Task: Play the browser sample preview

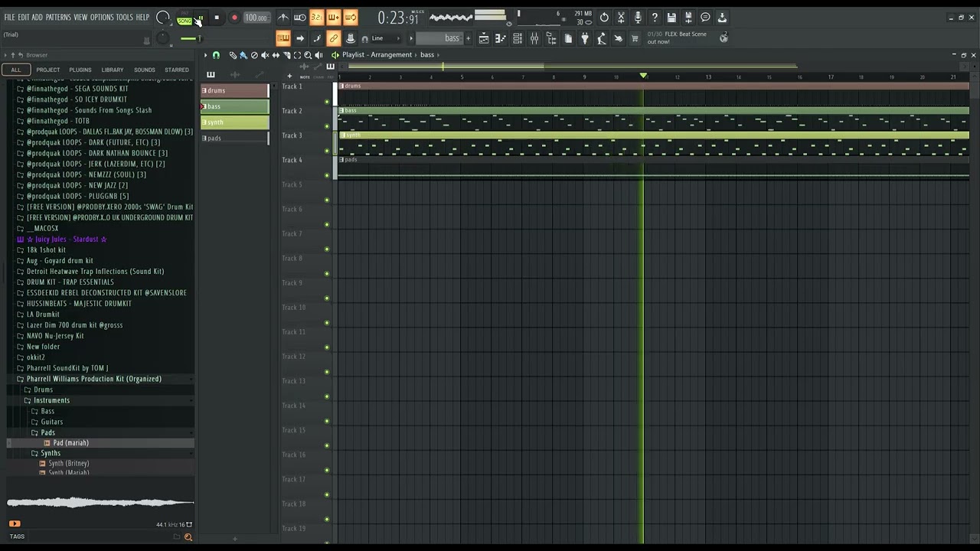Action: pos(15,523)
